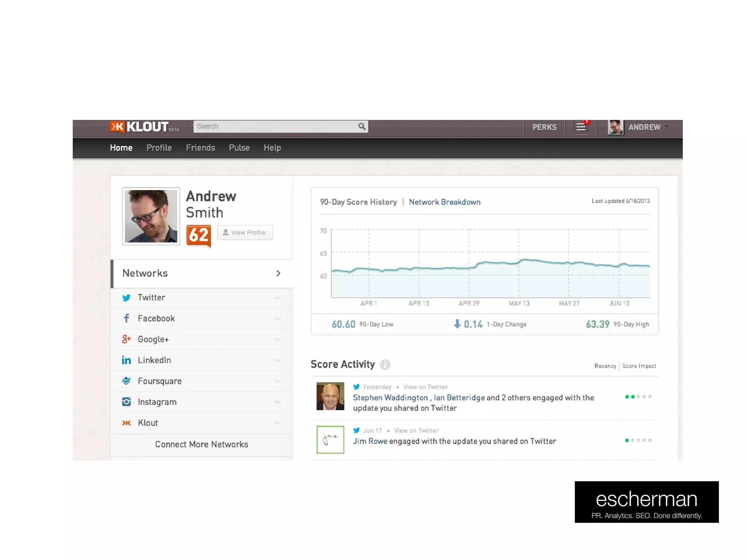Click the Twitter bird network icon
This screenshot has height=560, width=747.
click(126, 298)
